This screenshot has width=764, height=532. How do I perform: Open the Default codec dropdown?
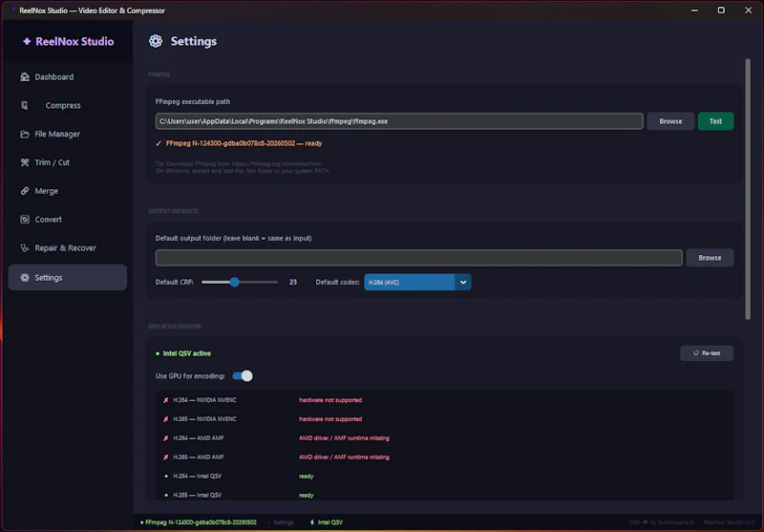pos(417,282)
